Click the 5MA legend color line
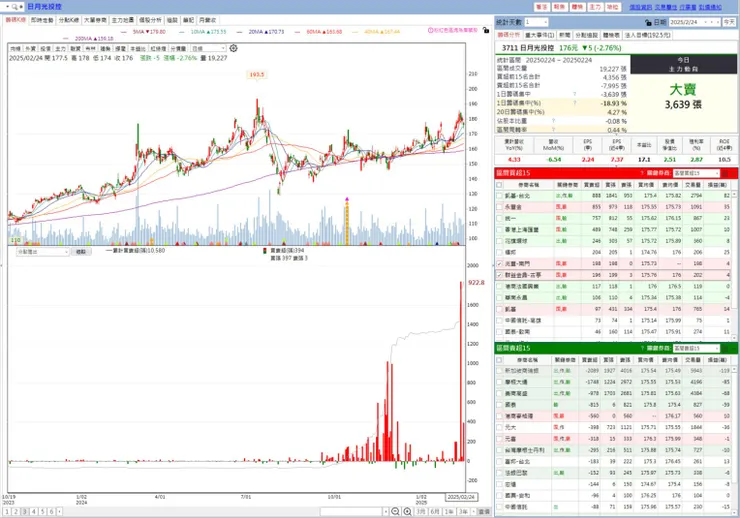Screen dimensions: 740x518 124,32
